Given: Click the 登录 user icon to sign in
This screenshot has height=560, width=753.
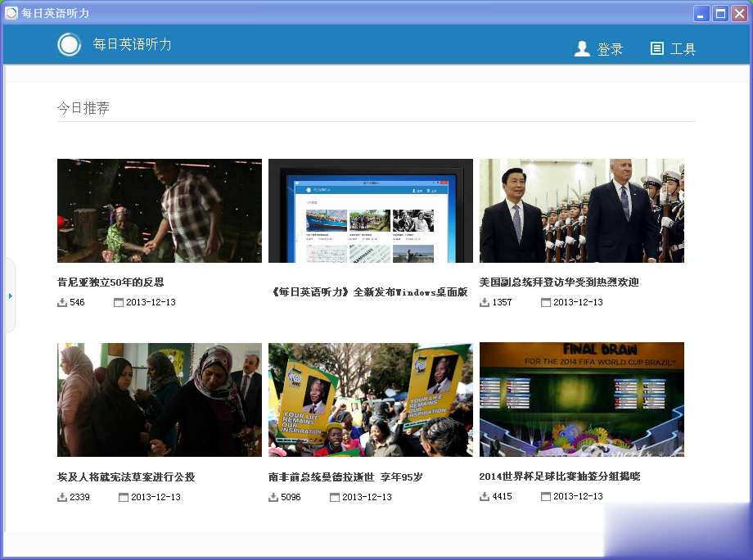Looking at the screenshot, I should (x=582, y=48).
